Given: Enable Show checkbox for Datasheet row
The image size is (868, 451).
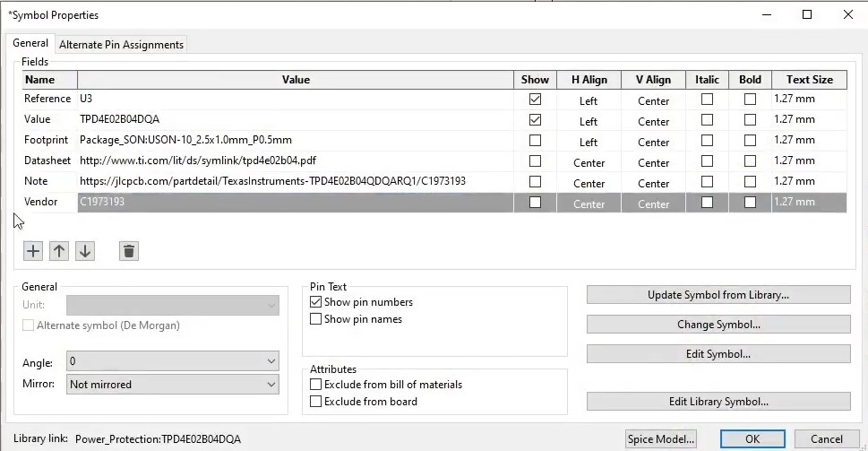Looking at the screenshot, I should pyautogui.click(x=535, y=160).
